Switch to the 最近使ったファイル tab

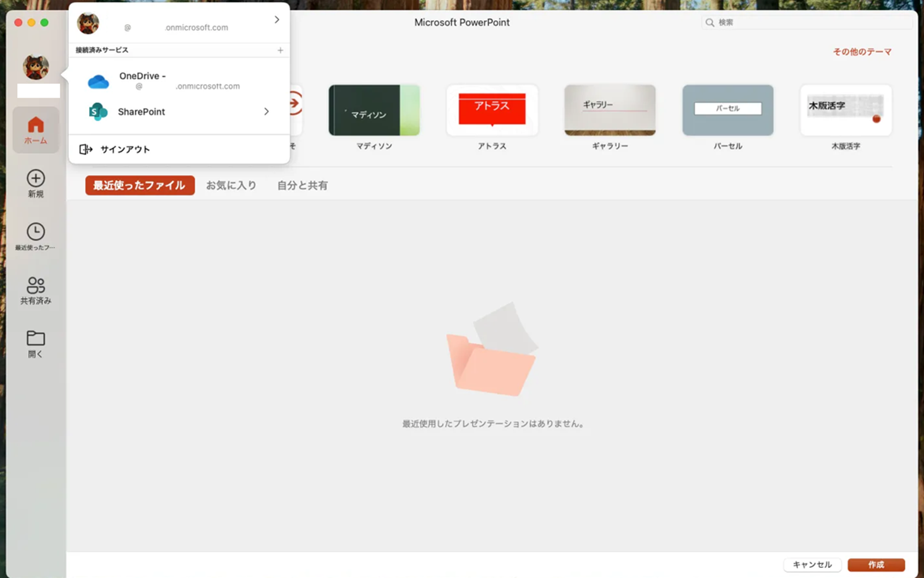click(x=140, y=185)
